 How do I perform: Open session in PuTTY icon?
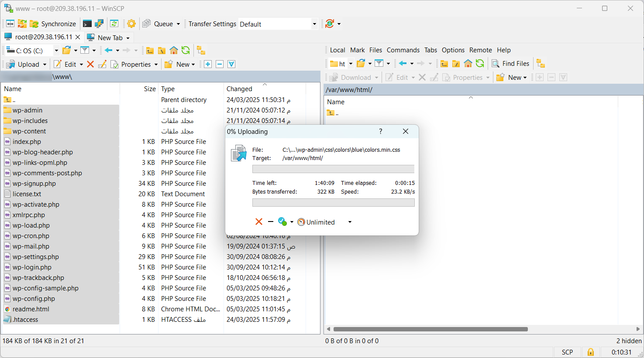tap(99, 24)
